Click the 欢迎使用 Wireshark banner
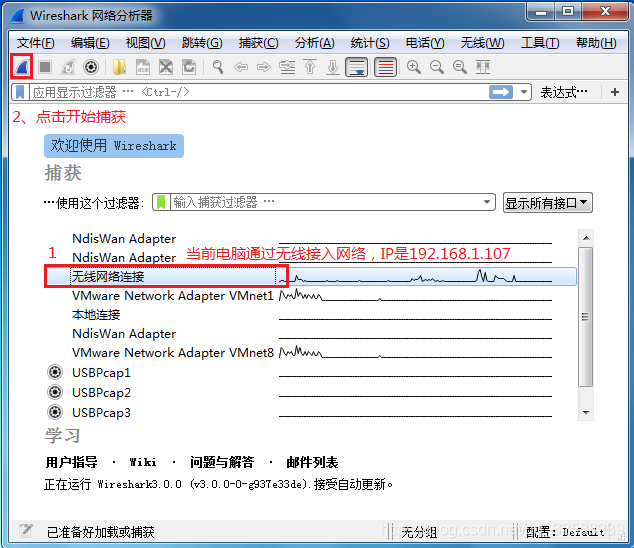This screenshot has width=634, height=548. point(114,146)
